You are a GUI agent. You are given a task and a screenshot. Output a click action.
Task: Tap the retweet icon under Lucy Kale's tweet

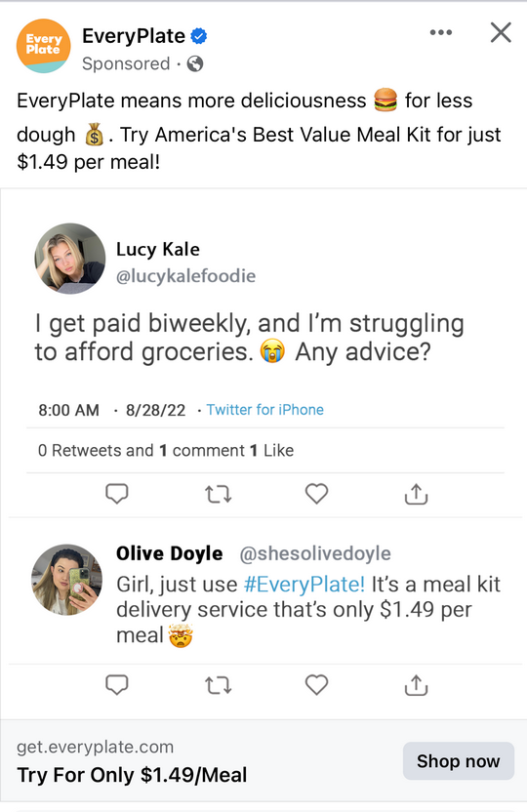(218, 495)
